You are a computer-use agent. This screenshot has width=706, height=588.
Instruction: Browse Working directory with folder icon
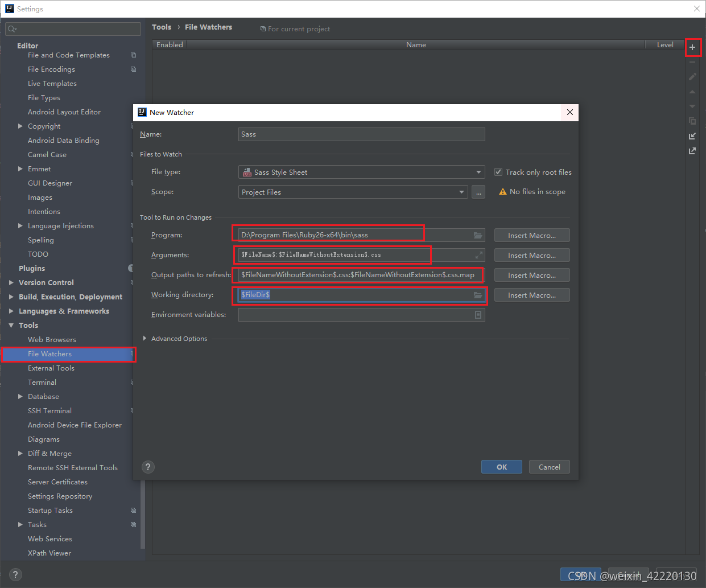point(478,295)
